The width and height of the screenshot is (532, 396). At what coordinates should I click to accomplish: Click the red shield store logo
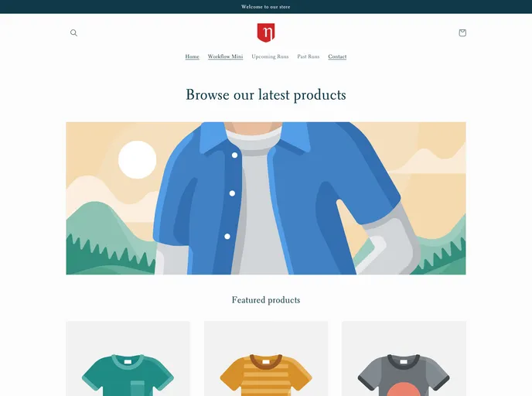click(266, 32)
